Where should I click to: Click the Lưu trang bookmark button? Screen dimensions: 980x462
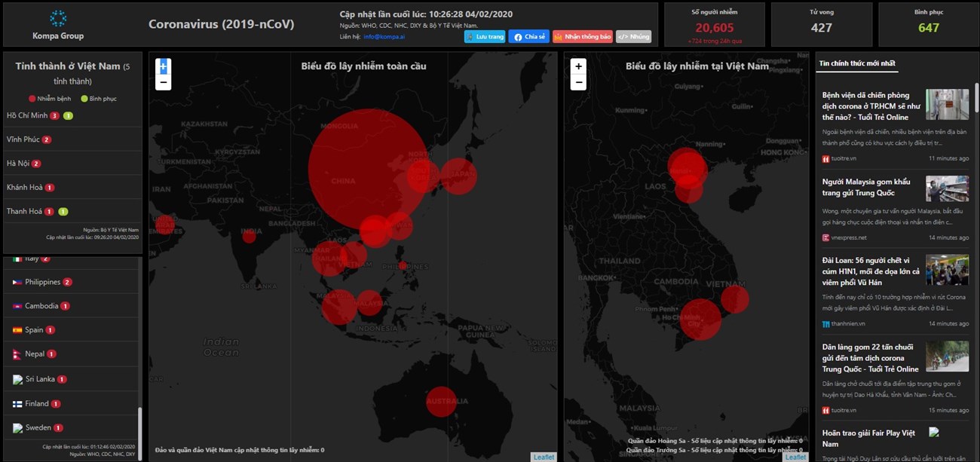485,36
